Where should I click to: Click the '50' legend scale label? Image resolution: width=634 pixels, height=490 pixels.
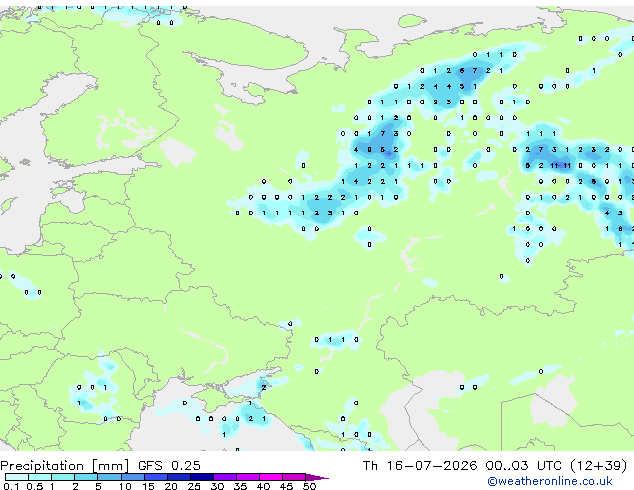pyautogui.click(x=309, y=486)
